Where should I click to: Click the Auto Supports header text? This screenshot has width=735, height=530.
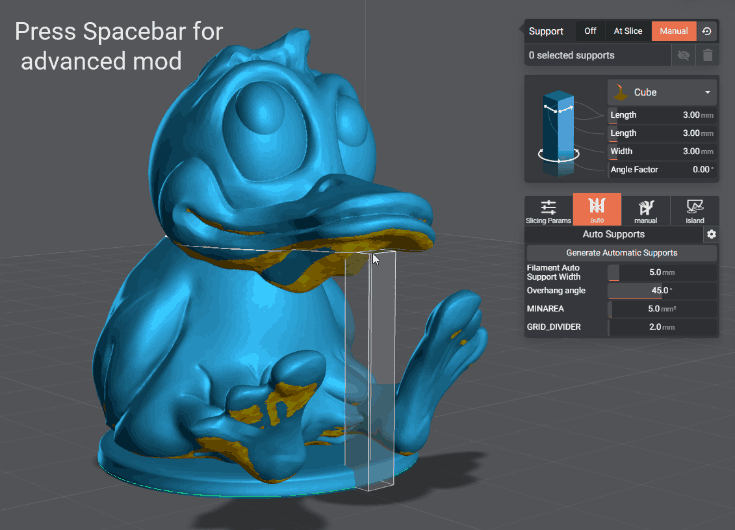[613, 234]
